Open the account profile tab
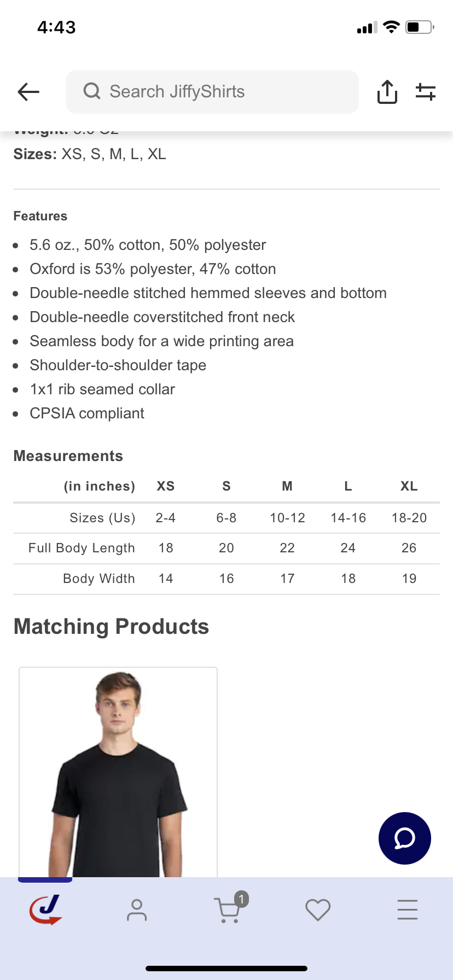This screenshot has width=453, height=980. [x=136, y=910]
